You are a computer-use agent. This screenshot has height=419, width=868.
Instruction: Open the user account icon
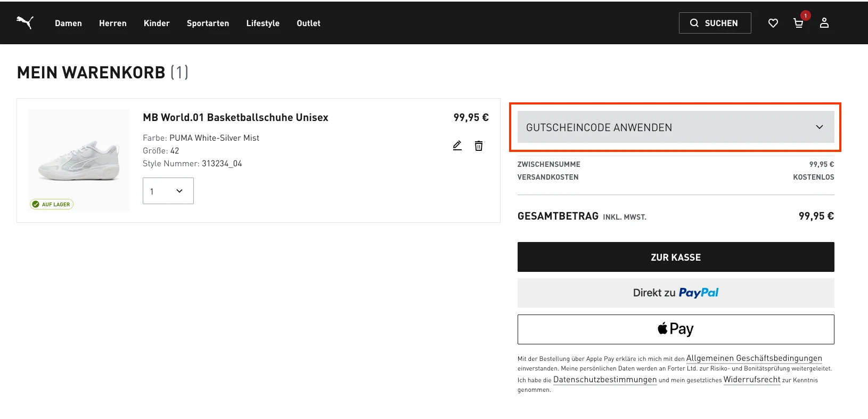pyautogui.click(x=824, y=22)
